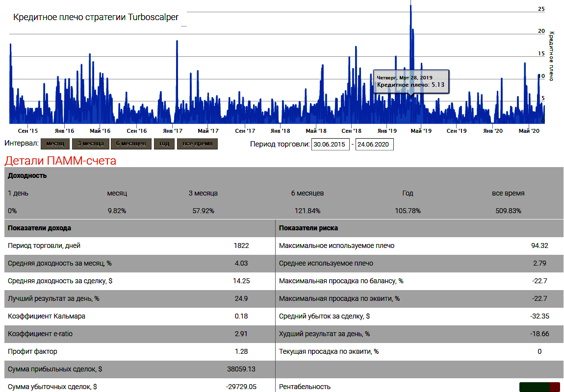Click the 94.32 maximum leverage value
The width and height of the screenshot is (564, 392).
point(539,245)
